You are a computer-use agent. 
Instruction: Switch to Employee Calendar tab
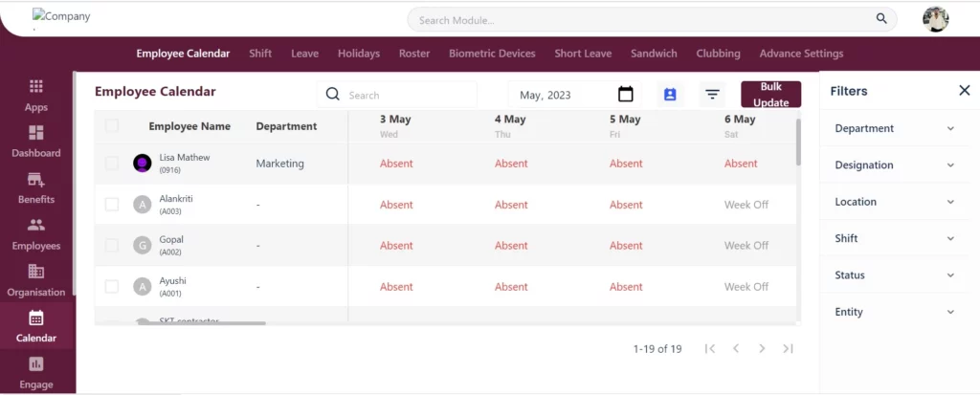click(x=183, y=54)
